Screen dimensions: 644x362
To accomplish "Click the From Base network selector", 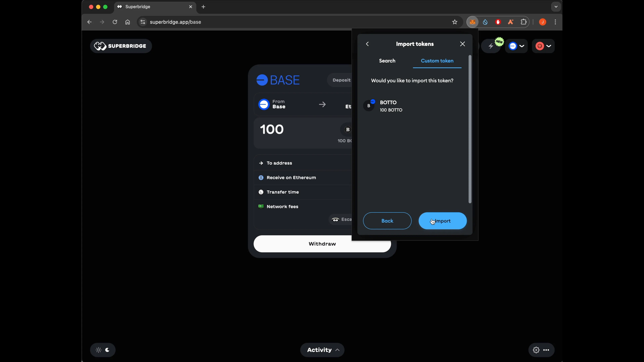I will (272, 104).
